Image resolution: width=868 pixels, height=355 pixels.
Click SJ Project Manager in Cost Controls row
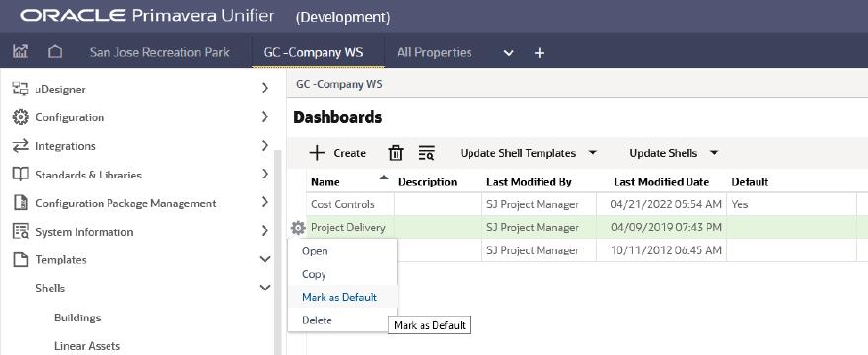[532, 204]
